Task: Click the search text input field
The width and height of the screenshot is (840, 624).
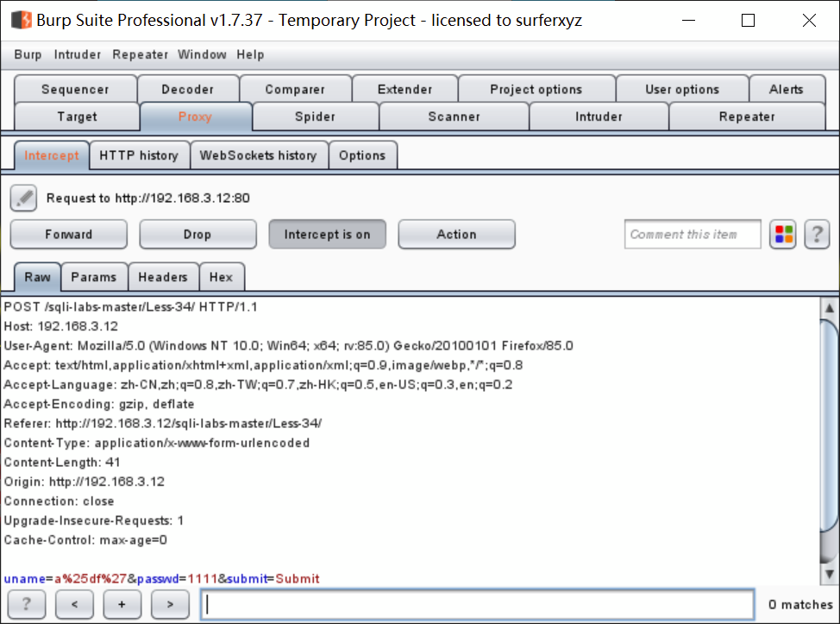Action: click(x=477, y=605)
